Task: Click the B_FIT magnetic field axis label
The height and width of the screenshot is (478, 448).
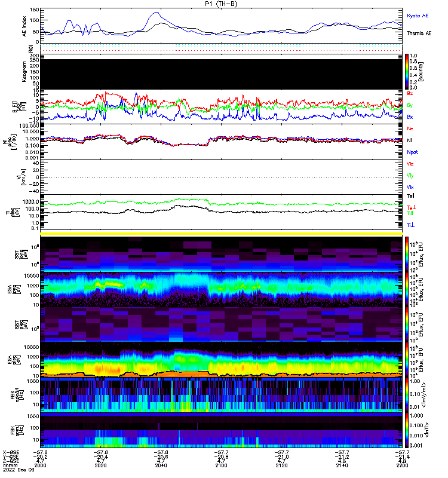Action: point(19,107)
